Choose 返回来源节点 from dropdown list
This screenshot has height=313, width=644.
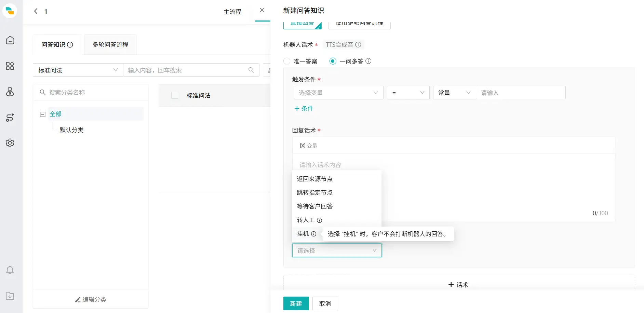337,179
